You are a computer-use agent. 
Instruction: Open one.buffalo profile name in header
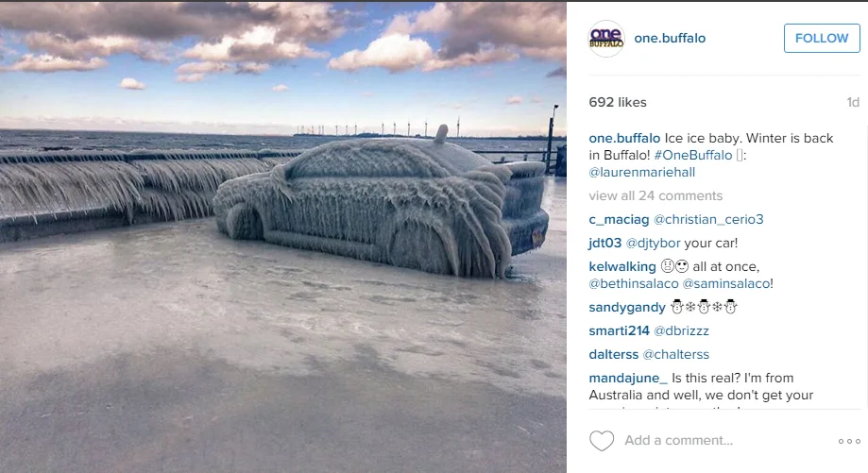point(670,38)
